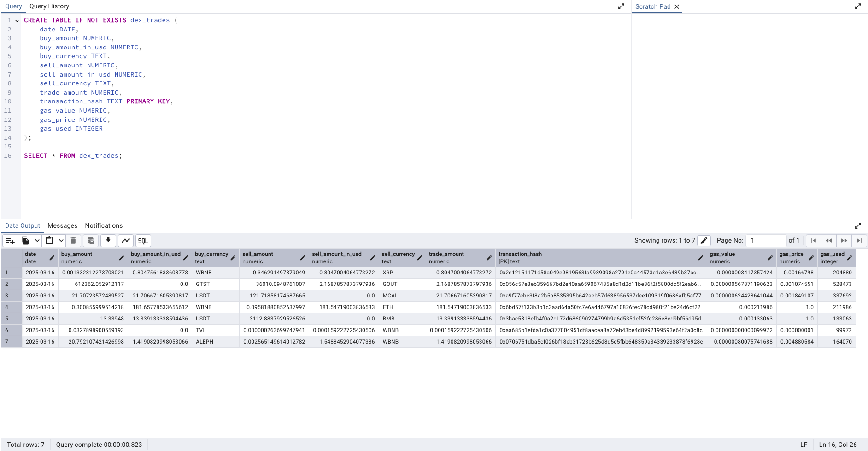Click edit pencil on date column header
868x451 pixels.
point(52,258)
